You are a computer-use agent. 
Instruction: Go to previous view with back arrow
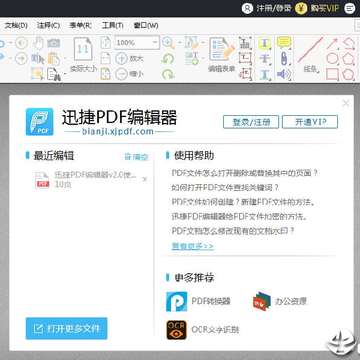(x=21, y=43)
